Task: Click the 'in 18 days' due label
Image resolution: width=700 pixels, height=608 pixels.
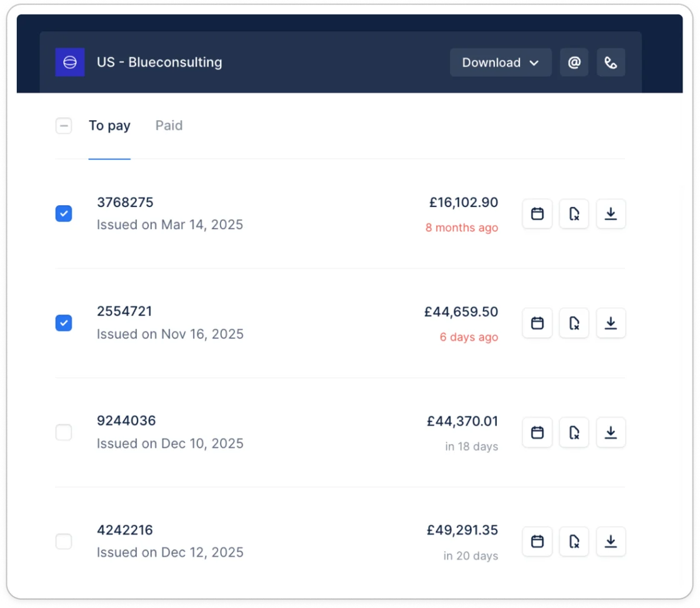Action: coord(471,447)
